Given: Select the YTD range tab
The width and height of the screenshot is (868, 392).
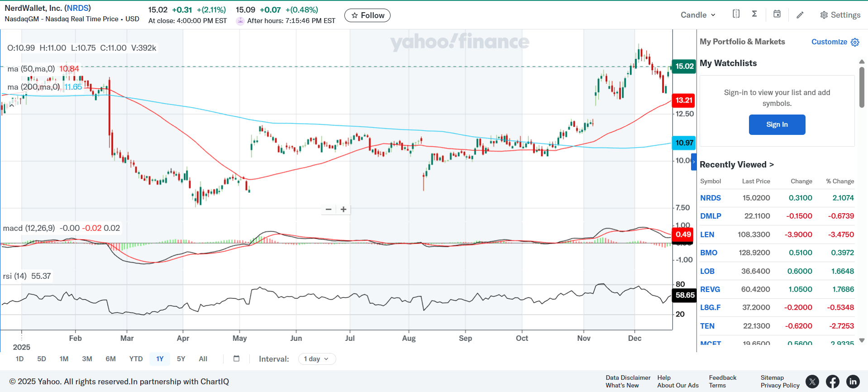Looking at the screenshot, I should pos(136,359).
